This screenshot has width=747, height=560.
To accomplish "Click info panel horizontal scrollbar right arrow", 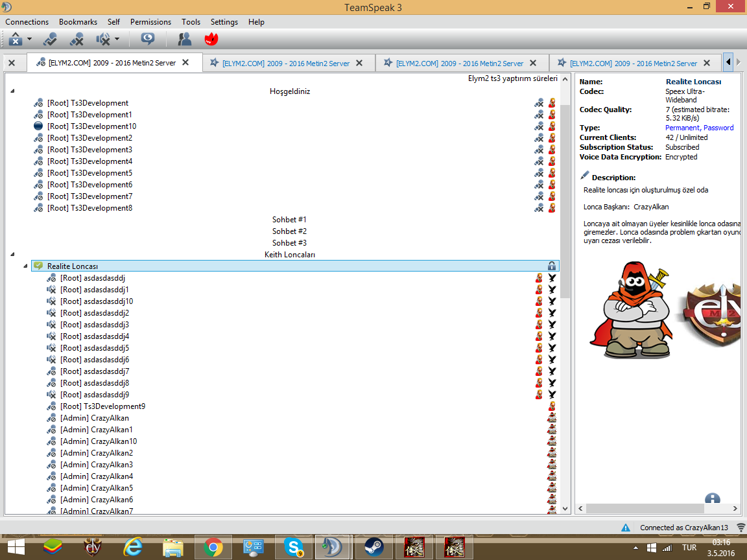I will [735, 509].
